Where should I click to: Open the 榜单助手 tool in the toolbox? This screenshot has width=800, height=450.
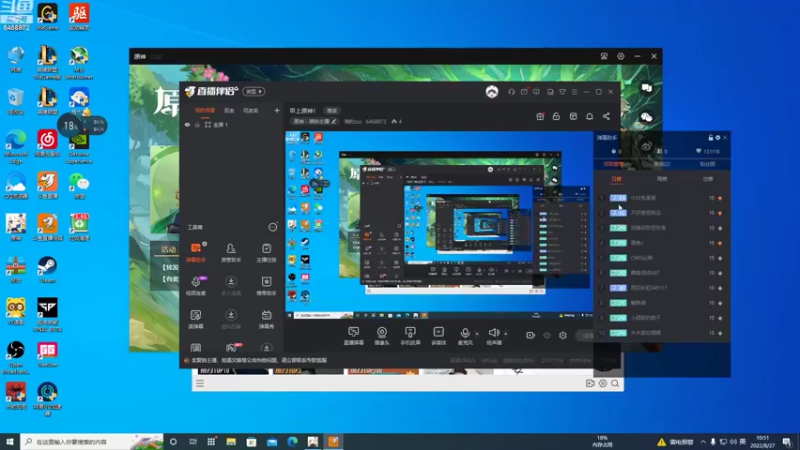[x=266, y=286]
